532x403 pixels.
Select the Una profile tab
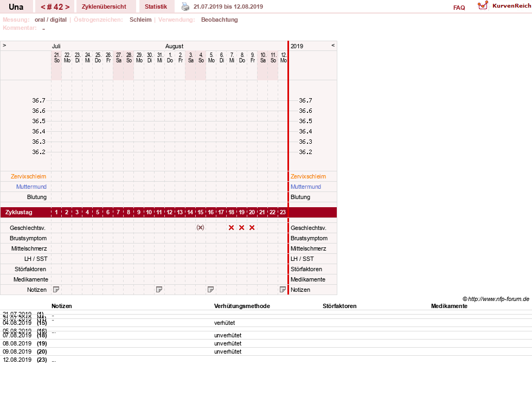[16, 7]
